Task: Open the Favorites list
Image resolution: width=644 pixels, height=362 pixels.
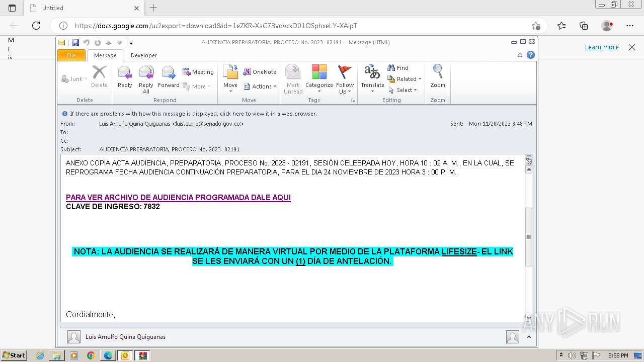Action: tap(561, 26)
